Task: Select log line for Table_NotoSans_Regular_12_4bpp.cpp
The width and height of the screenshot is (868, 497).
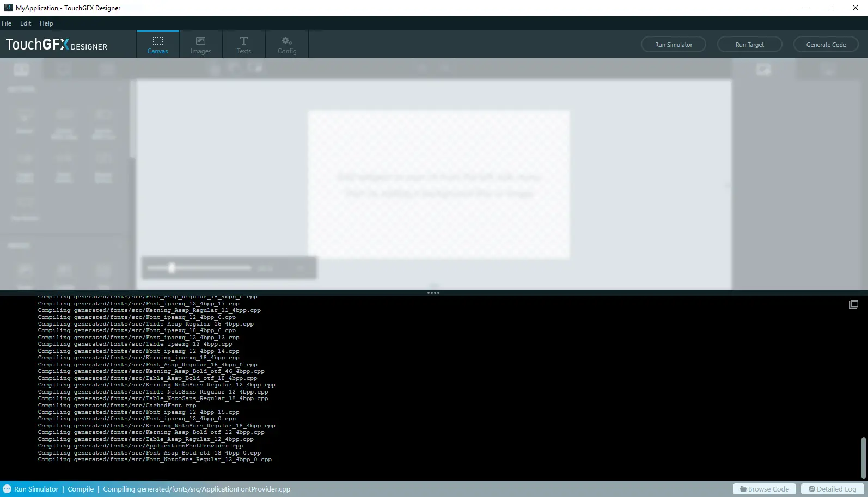Action: pyautogui.click(x=153, y=392)
